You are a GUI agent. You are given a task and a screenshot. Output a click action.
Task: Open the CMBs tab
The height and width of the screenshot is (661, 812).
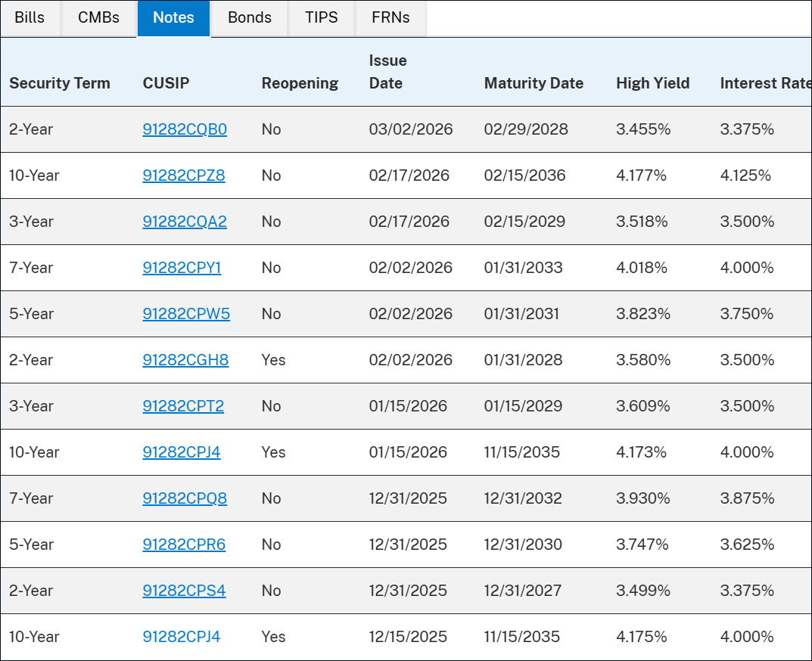98,17
